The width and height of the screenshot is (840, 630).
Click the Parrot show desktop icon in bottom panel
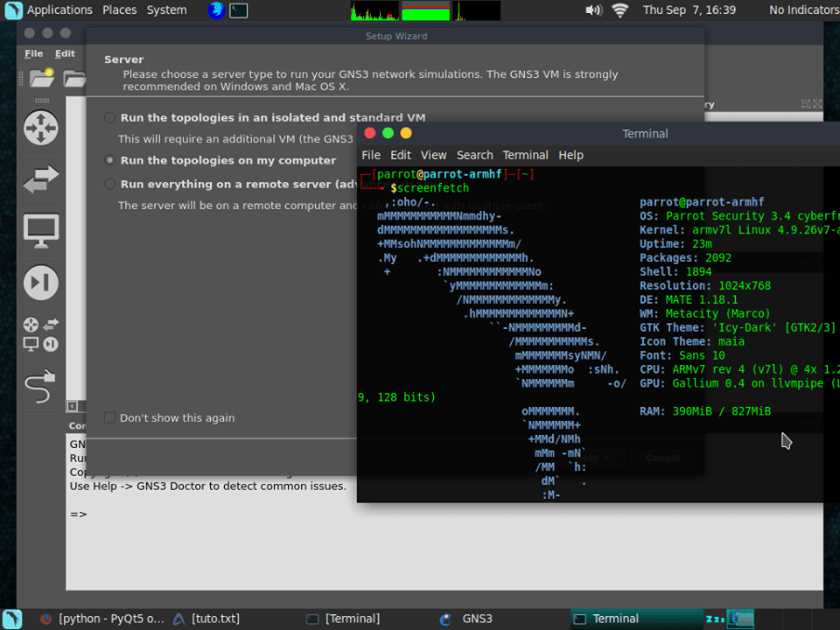coord(11,619)
